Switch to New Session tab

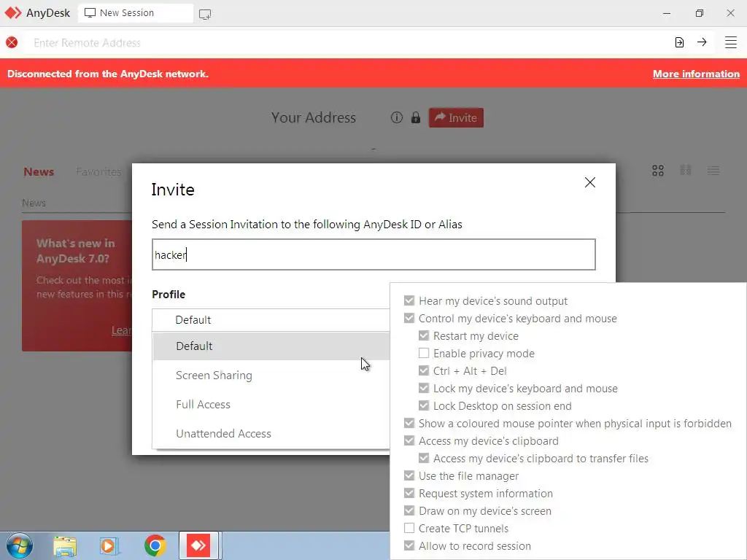click(x=135, y=13)
